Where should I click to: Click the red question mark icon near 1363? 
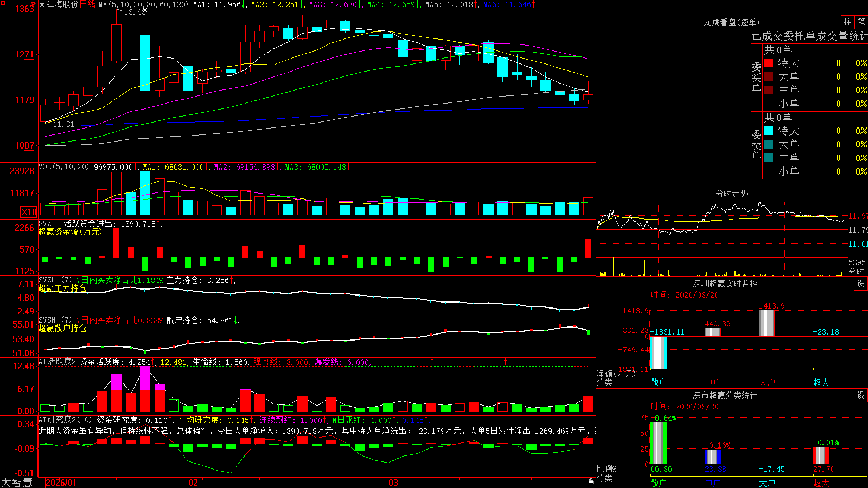(x=34, y=5)
